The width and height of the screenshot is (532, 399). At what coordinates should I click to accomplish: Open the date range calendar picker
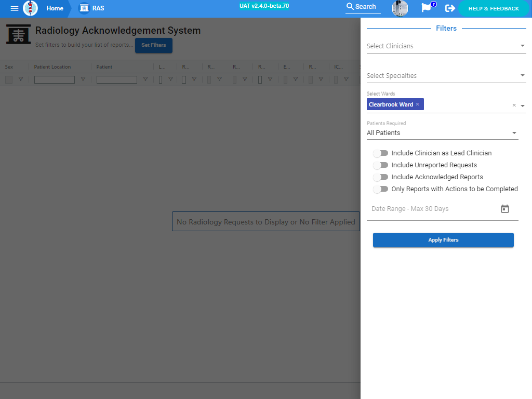tap(505, 209)
